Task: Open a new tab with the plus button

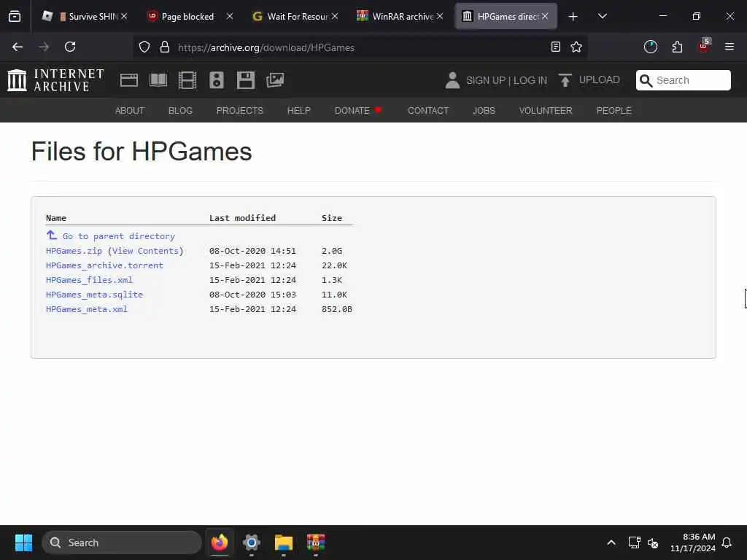Action: (x=573, y=17)
